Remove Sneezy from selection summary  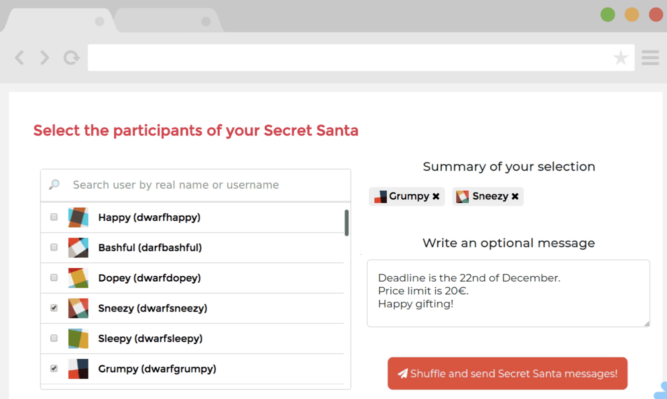515,196
